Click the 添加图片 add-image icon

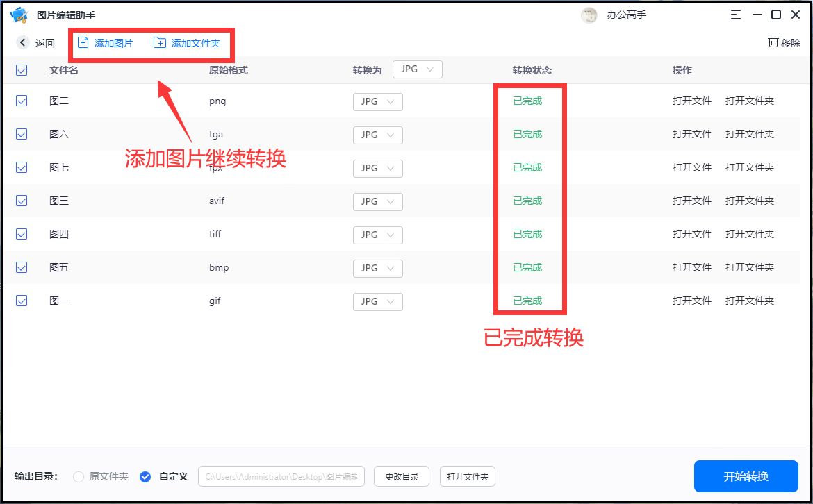83,42
